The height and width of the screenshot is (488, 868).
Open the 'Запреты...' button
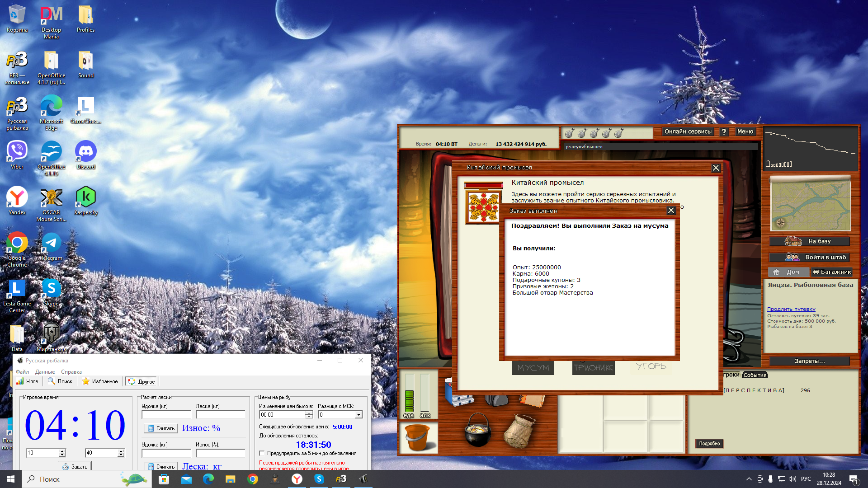tap(810, 361)
